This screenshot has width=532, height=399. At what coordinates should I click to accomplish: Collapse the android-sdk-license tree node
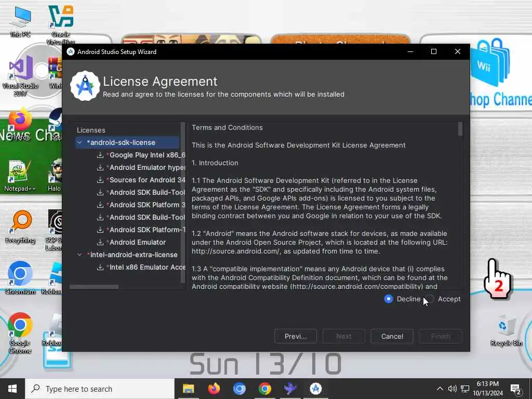(x=79, y=142)
